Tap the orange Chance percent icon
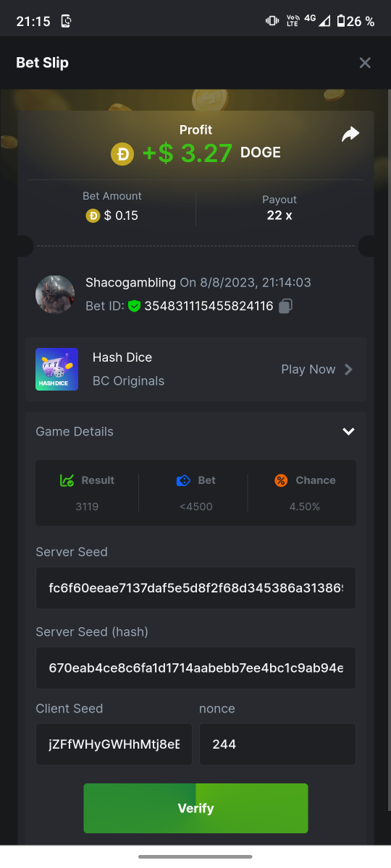The width and height of the screenshot is (391, 868). [281, 480]
